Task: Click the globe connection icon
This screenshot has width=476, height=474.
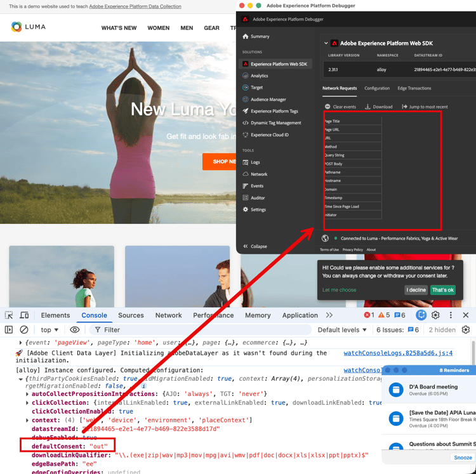Action: (x=325, y=238)
